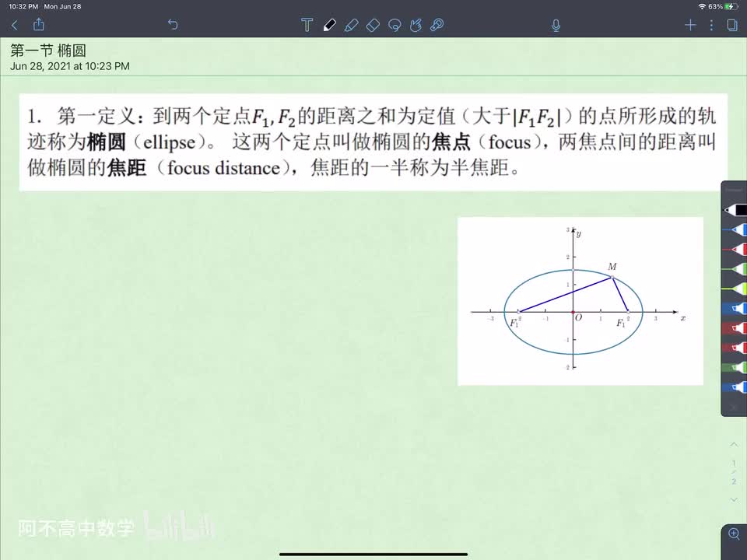Go to next page with down chevron
747x560 pixels.
pos(734,499)
